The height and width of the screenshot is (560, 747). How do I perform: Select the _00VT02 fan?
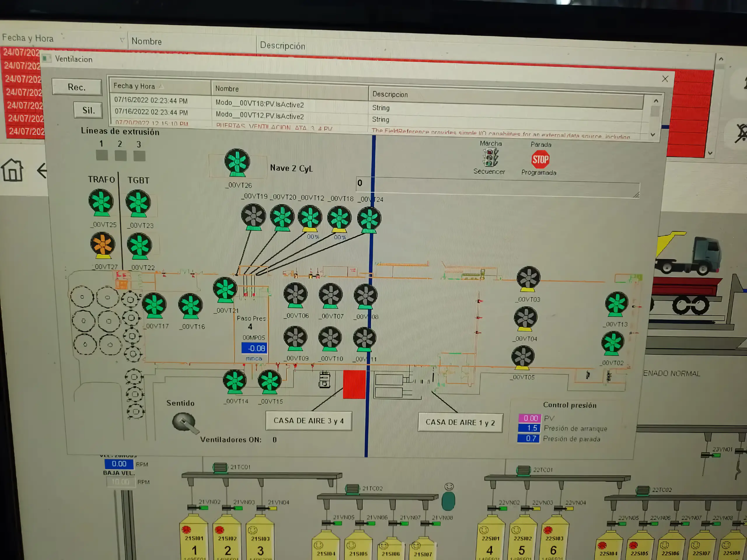[x=612, y=343]
